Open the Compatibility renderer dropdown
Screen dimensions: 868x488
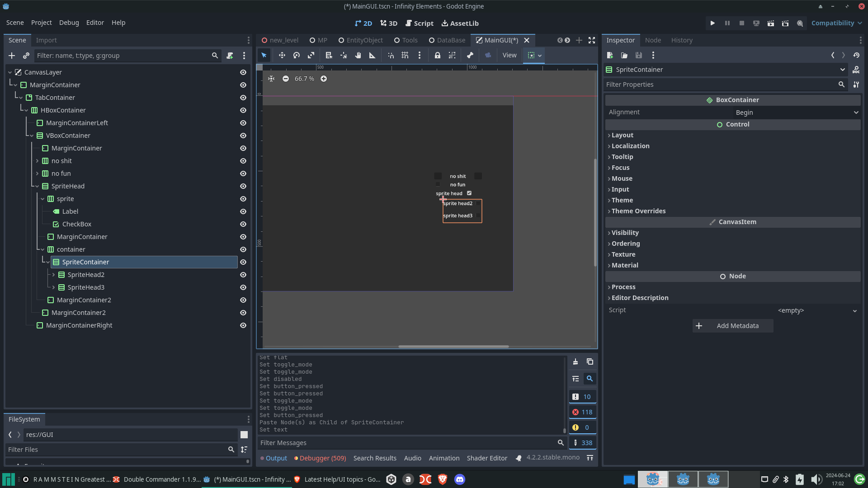click(x=836, y=23)
